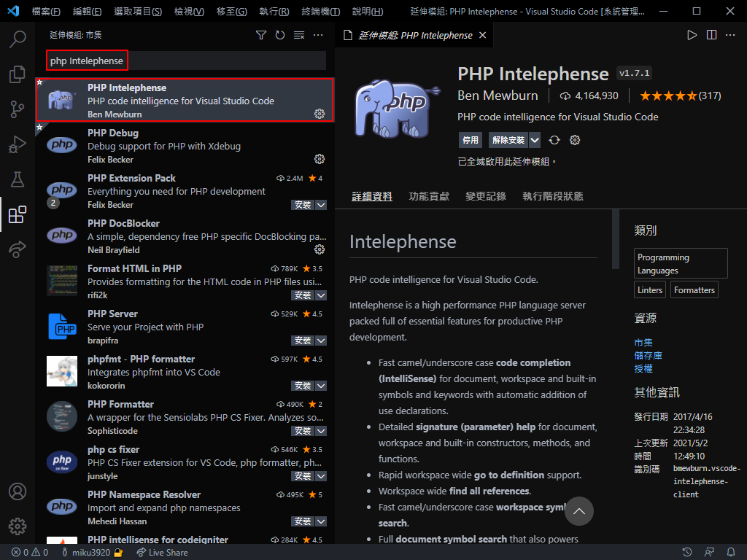Click the filter extensions funnel icon
Screen dimensions: 747x560
pos(261,35)
